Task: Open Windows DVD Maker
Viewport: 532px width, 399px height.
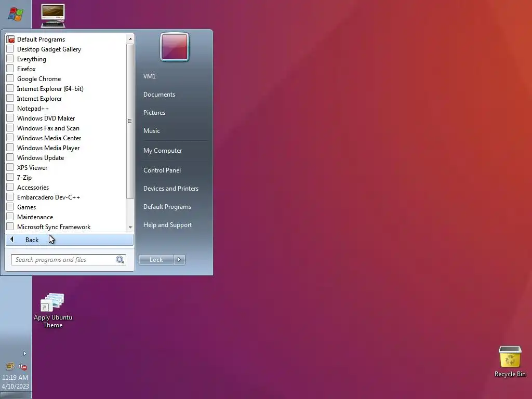Action: click(66, 118)
